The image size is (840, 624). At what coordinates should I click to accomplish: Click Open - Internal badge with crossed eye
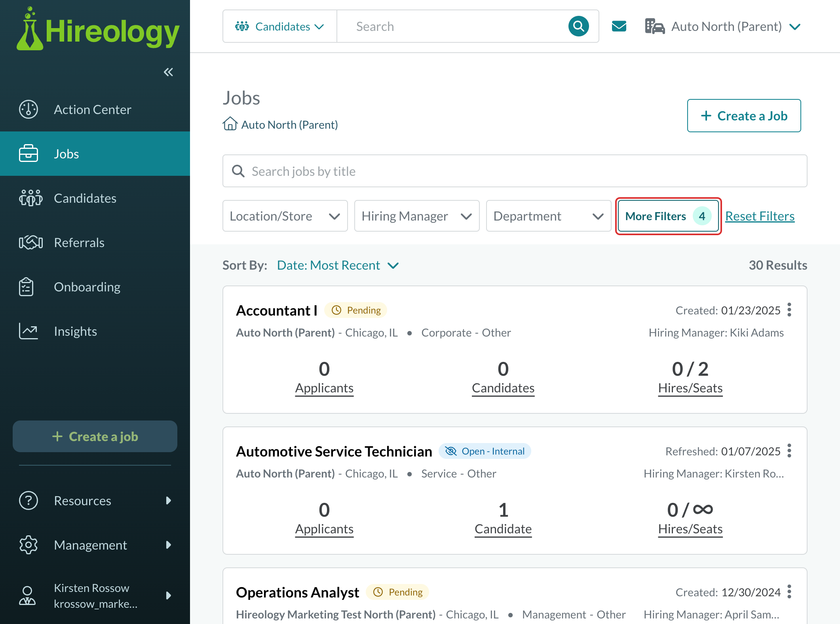(485, 451)
